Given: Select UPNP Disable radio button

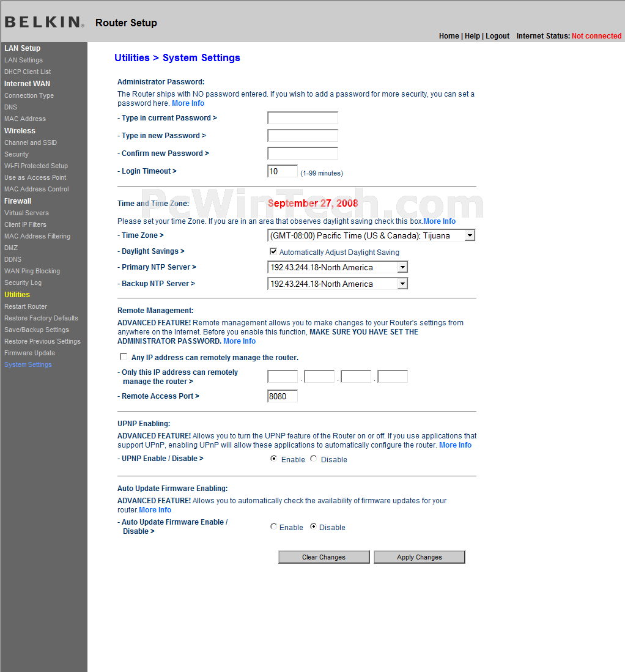Looking at the screenshot, I should (x=313, y=459).
